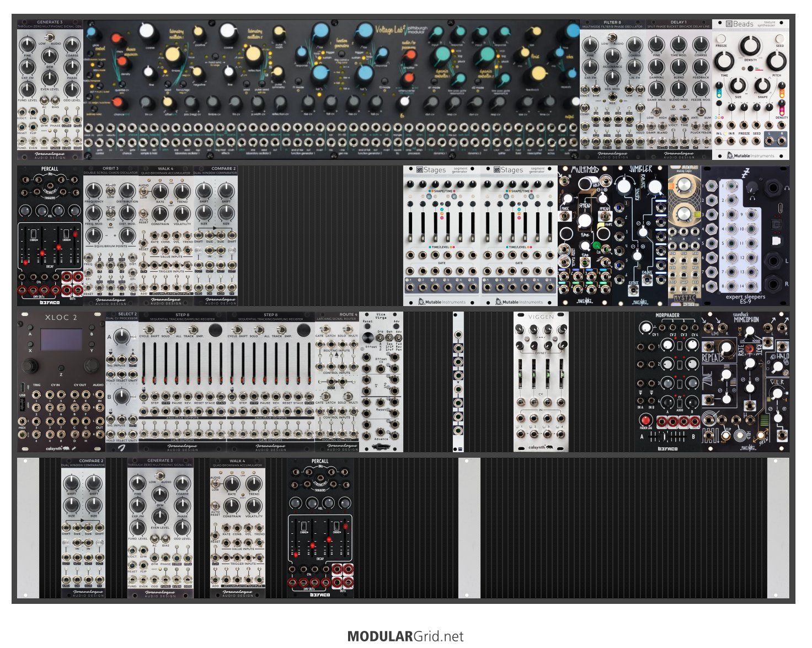Click the large black button on right Step 8
Viewport: 812px width, 648px height.
click(304, 330)
